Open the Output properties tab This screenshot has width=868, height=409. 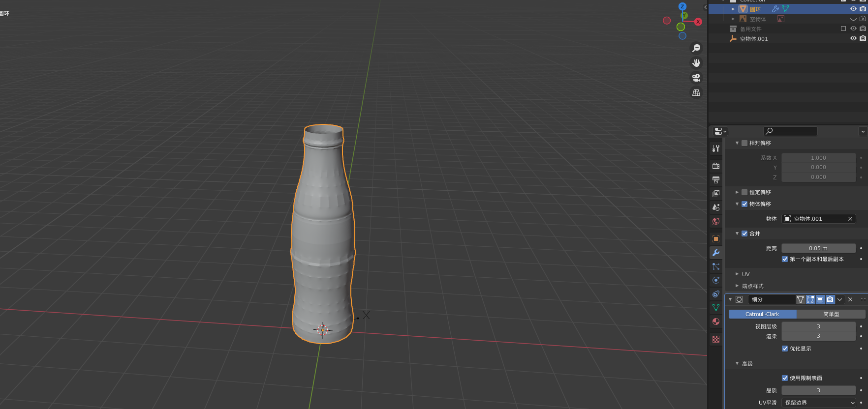pyautogui.click(x=716, y=180)
